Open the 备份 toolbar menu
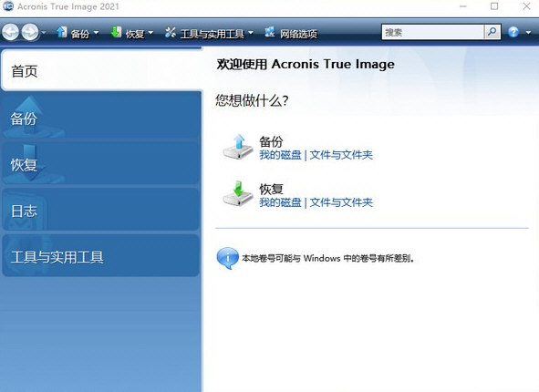This screenshot has width=539, height=392. coord(80,34)
